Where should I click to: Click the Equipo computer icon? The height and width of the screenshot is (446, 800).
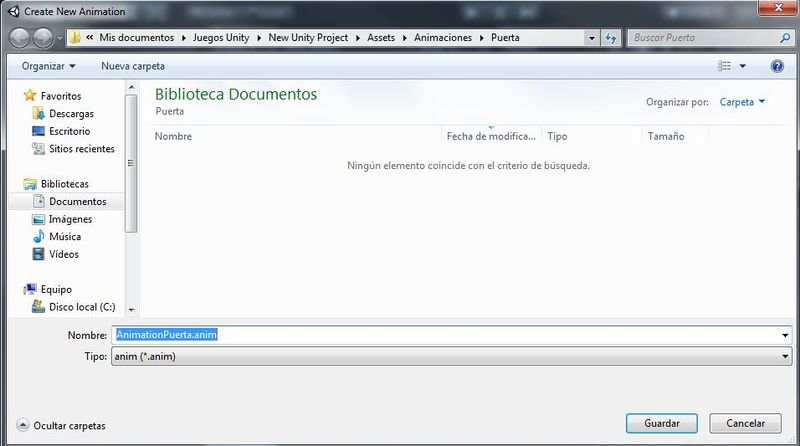[30, 289]
